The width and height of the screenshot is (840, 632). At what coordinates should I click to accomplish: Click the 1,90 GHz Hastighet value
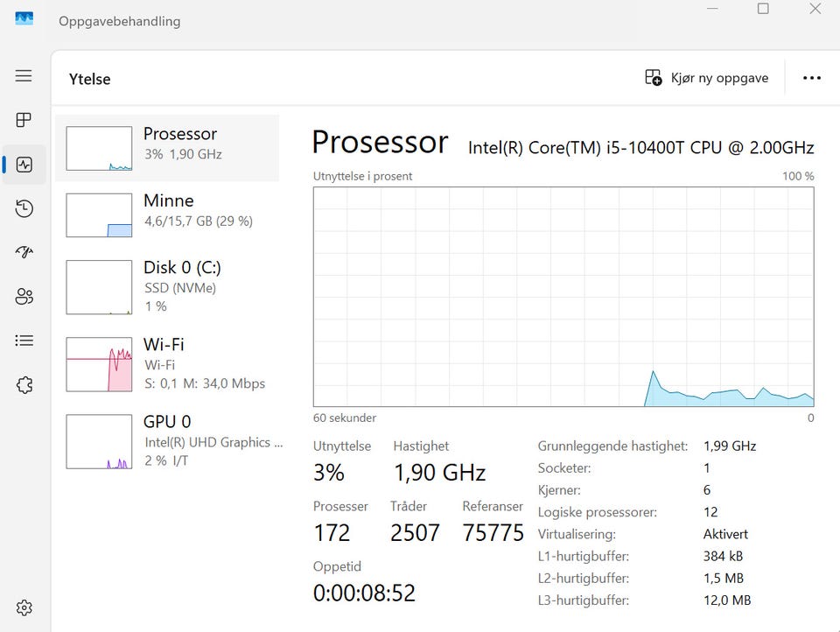click(440, 473)
